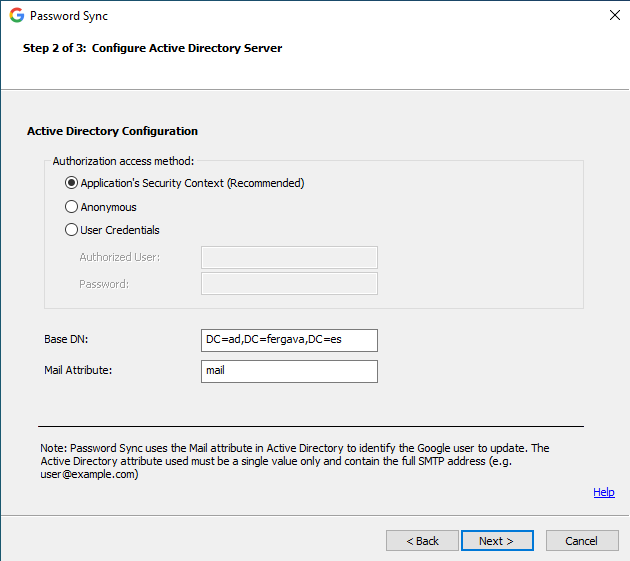Go back with the Back button

click(422, 541)
